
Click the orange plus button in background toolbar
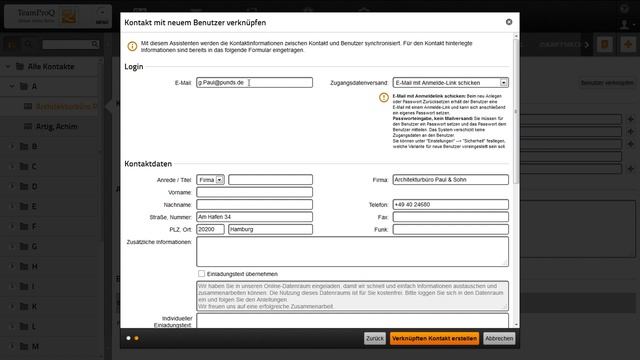click(628, 44)
